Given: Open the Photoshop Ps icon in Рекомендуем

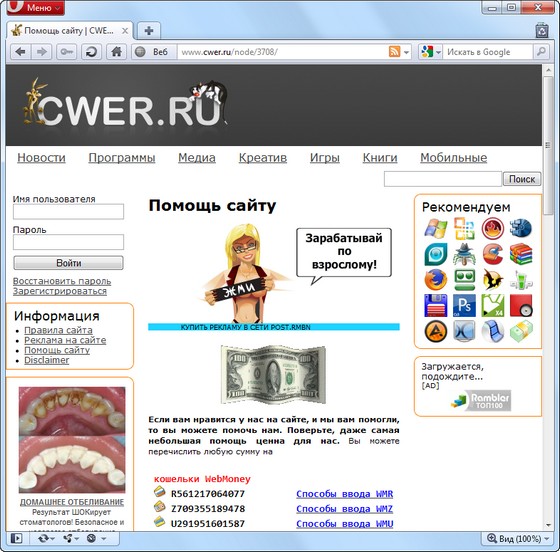Looking at the screenshot, I should (464, 306).
